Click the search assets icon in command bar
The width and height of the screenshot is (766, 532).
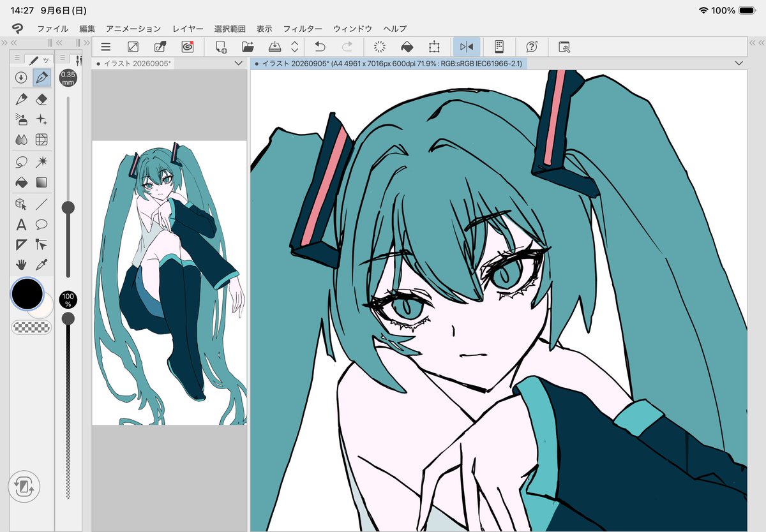564,47
